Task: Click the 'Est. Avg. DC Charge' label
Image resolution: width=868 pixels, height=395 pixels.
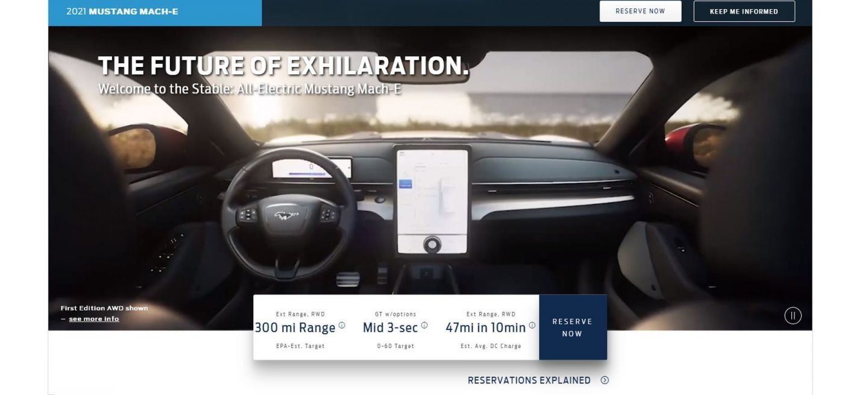Action: click(x=491, y=346)
